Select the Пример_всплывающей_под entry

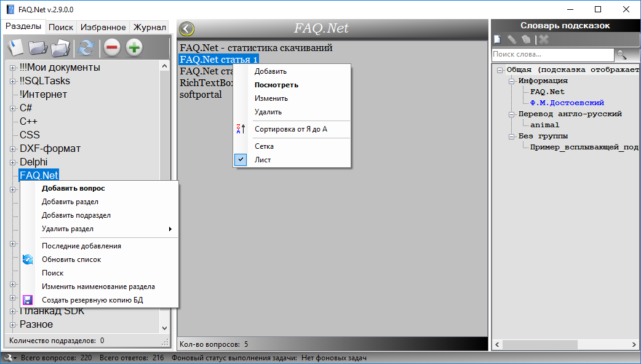click(584, 148)
